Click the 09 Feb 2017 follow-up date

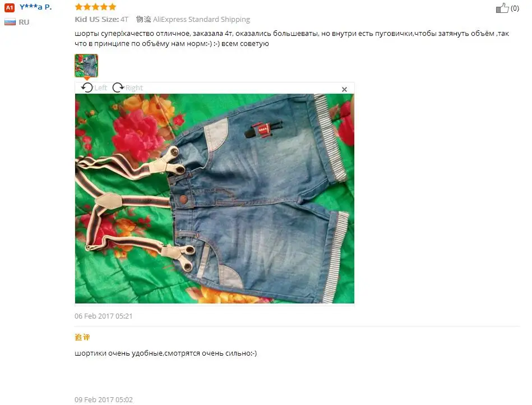pyautogui.click(x=104, y=399)
